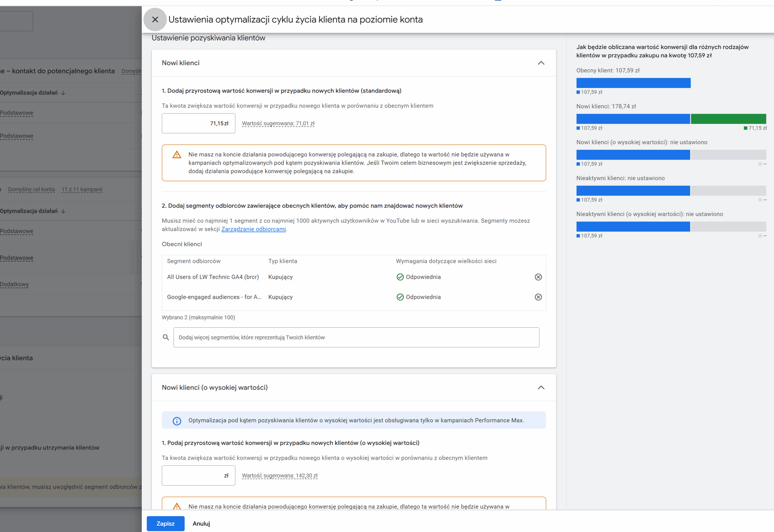Apply the suggested value 71,01 zł

coord(278,123)
